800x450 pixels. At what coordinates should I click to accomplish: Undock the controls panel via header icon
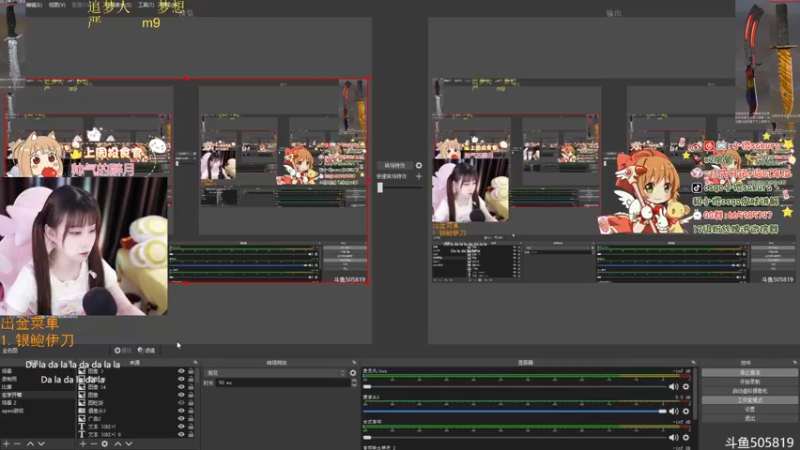tap(795, 363)
